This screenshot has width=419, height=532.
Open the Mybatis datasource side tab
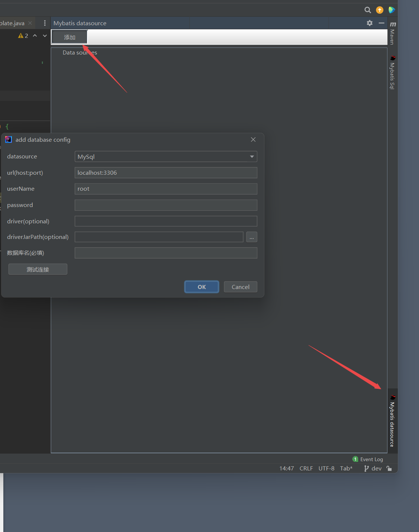point(392,421)
